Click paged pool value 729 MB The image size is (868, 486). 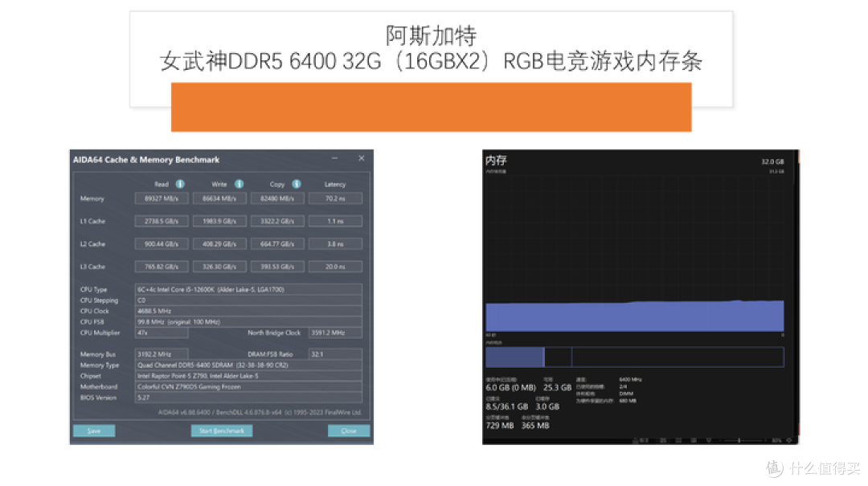(499, 425)
